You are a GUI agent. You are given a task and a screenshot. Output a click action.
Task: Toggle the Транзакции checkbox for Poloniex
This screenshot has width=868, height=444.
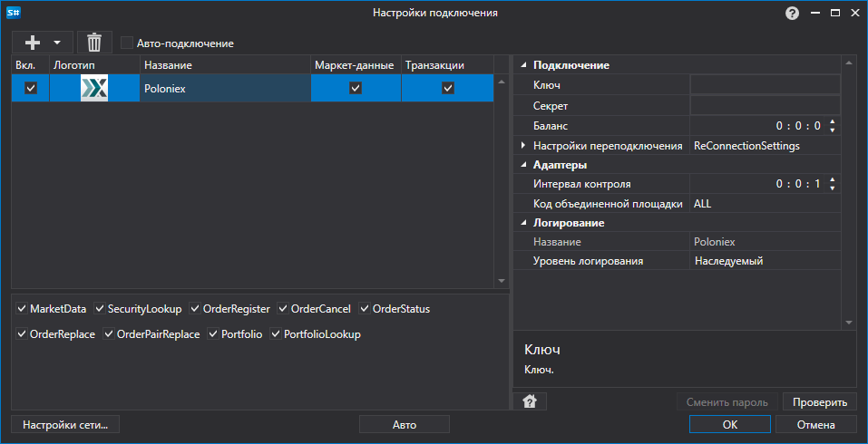point(447,88)
